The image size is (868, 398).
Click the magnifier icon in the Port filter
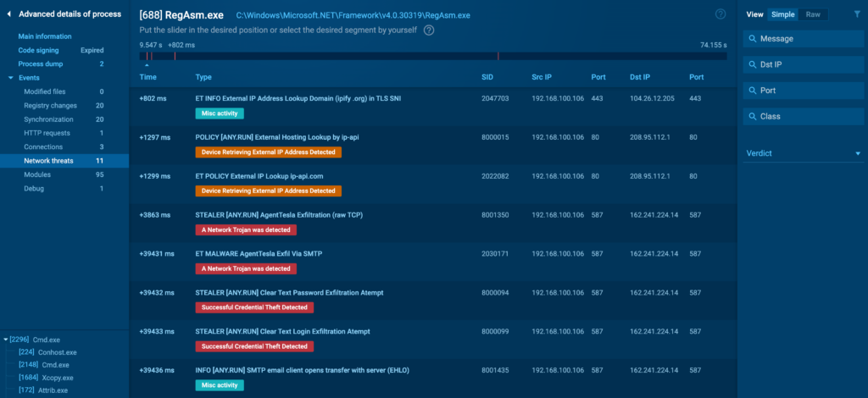(753, 91)
